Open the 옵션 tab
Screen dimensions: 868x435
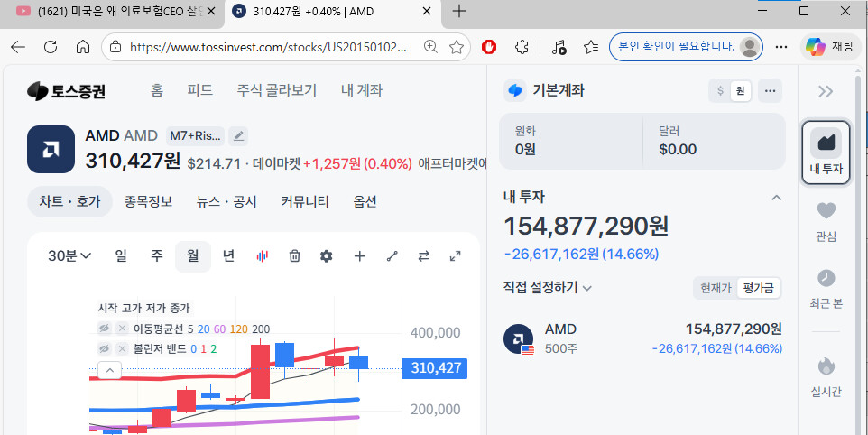365,201
